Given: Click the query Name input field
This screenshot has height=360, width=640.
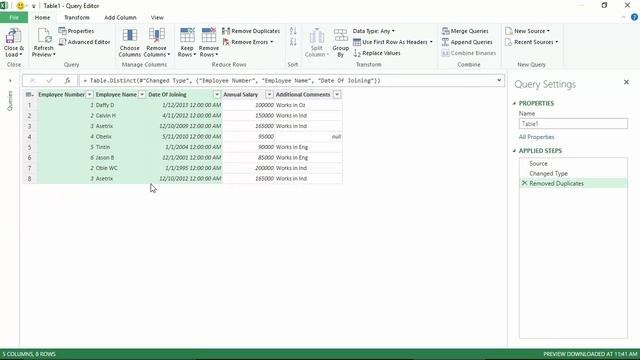Looking at the screenshot, I should pos(573,124).
